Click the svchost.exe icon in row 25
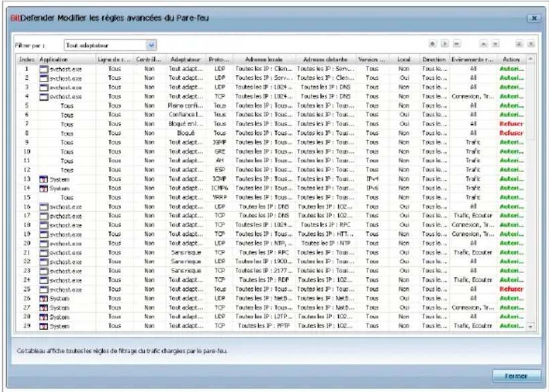The width and height of the screenshot is (549, 392). 44,290
